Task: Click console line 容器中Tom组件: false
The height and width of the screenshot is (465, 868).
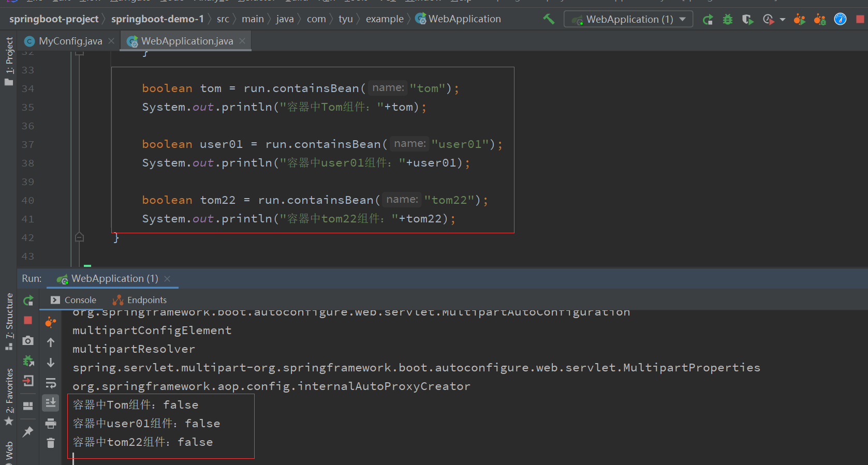Action: tap(136, 405)
